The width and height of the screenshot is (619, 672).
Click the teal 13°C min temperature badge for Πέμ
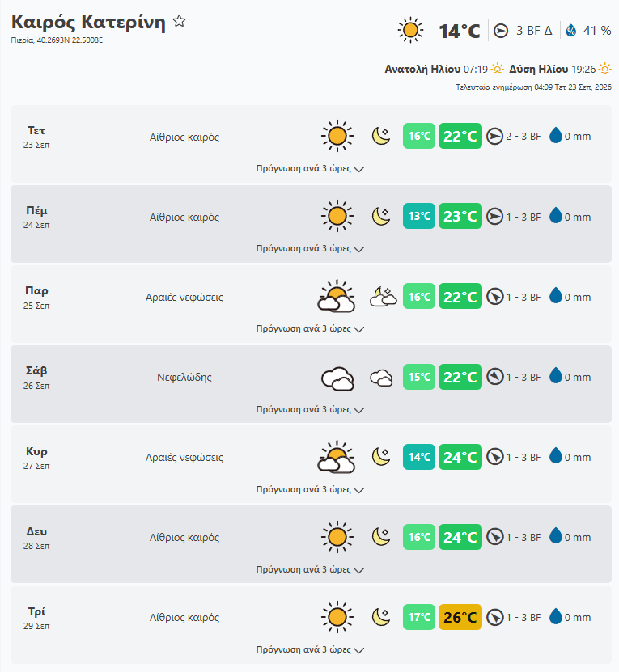click(x=419, y=216)
